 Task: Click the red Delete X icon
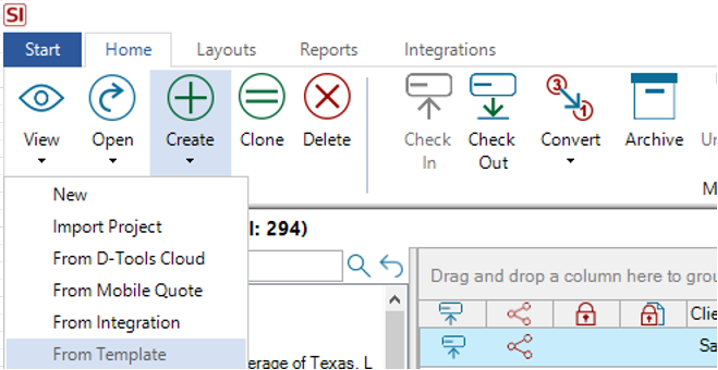tap(327, 98)
